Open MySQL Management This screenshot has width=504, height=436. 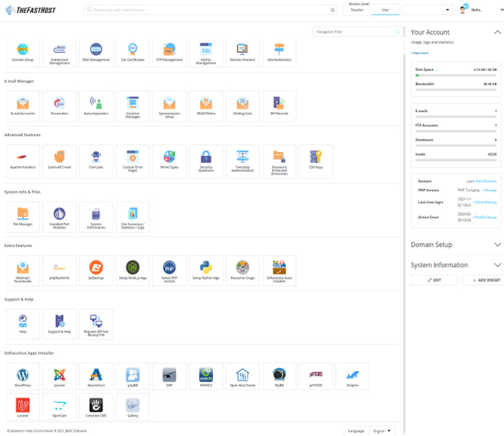pyautogui.click(x=206, y=53)
